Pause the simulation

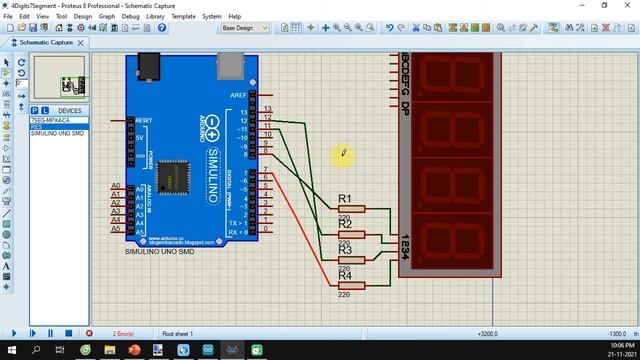51,333
